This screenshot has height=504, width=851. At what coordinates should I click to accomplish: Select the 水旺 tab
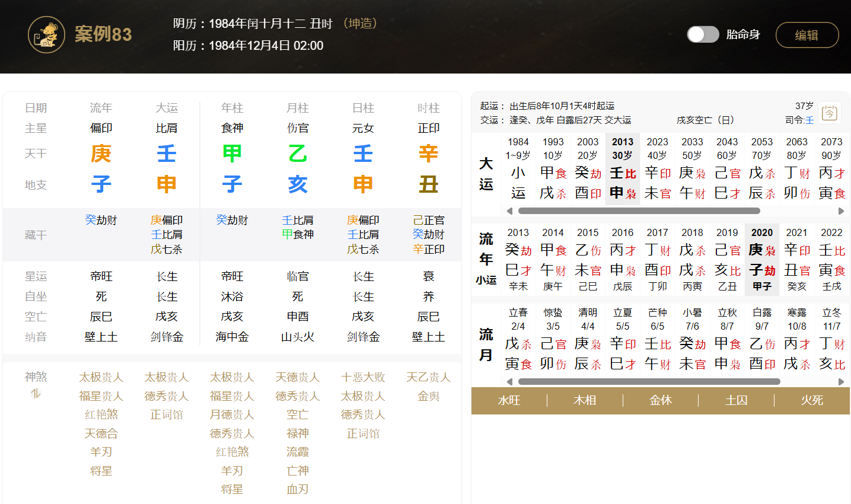[509, 401]
